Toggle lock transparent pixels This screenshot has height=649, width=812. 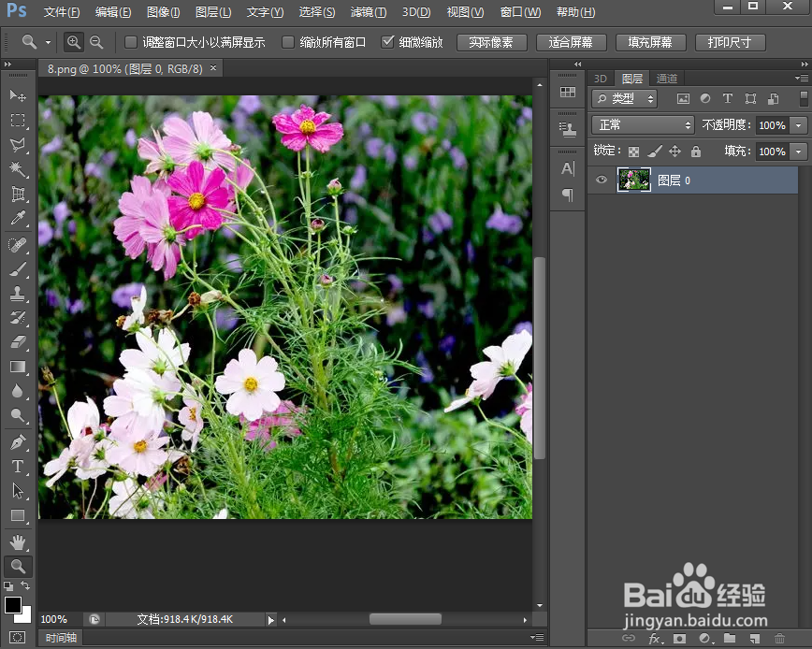point(633,151)
